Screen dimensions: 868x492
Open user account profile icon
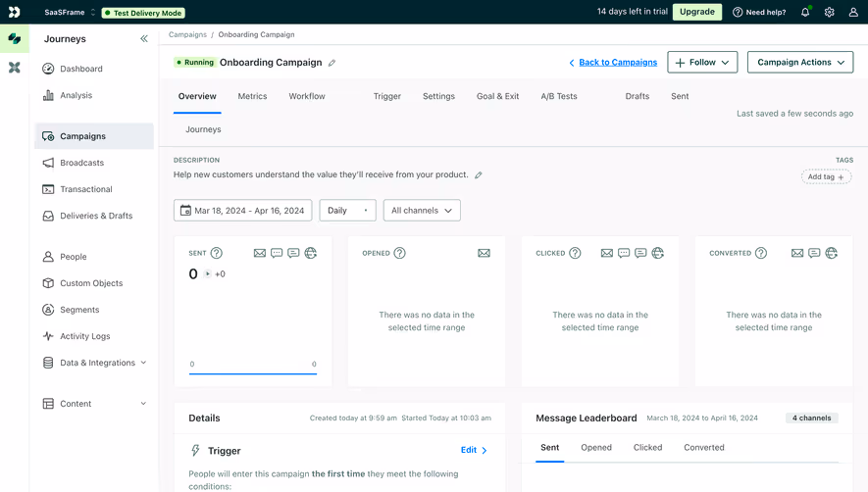coord(853,12)
